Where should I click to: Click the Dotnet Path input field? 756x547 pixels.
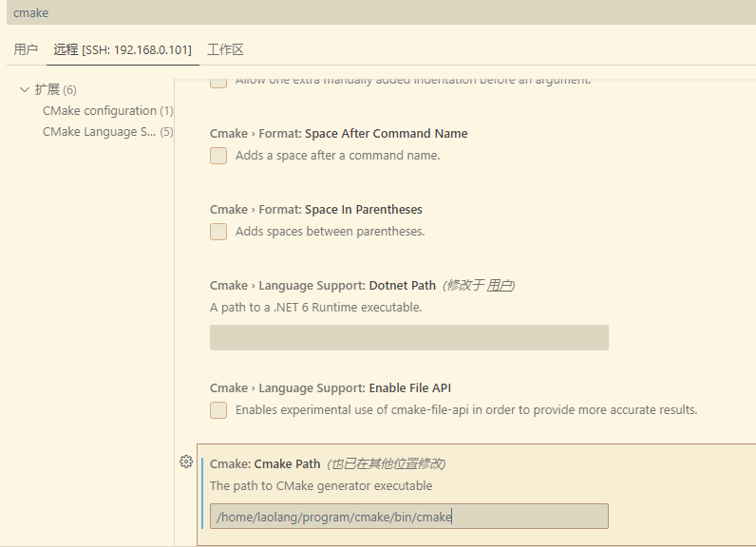coord(408,337)
